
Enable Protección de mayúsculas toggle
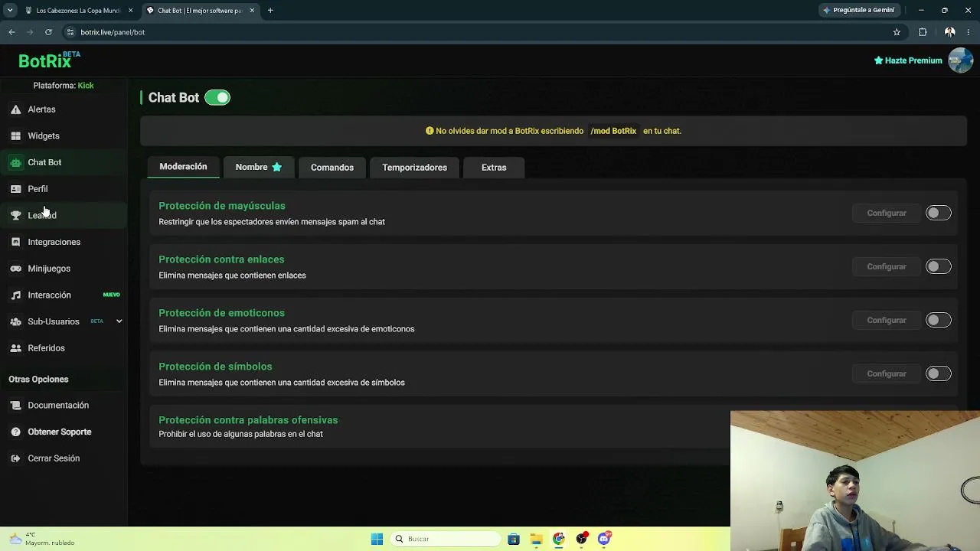[x=938, y=213]
